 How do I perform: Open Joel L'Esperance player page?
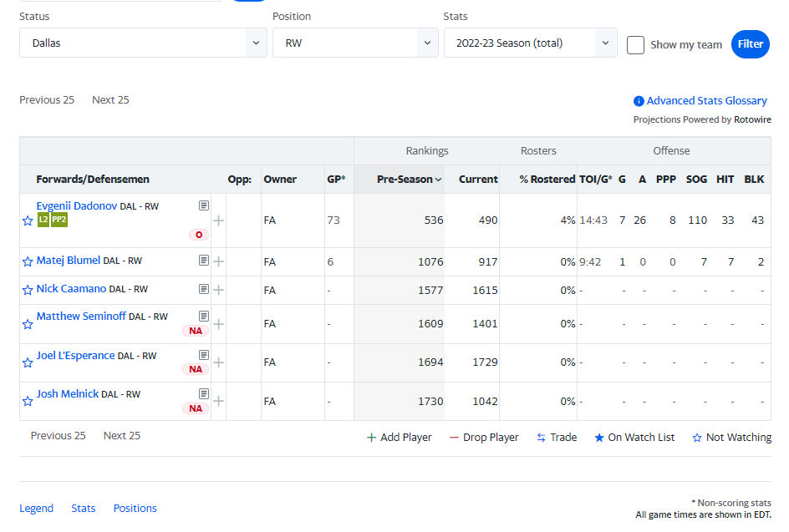[x=75, y=356]
